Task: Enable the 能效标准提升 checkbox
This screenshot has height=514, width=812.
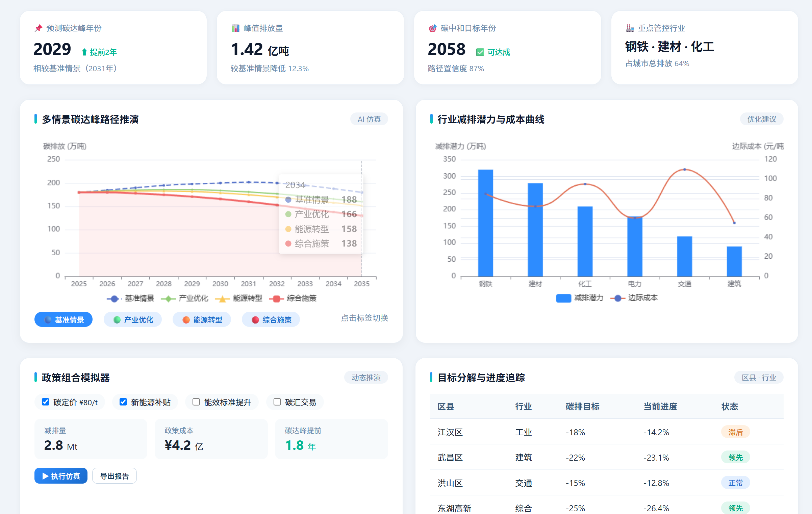Action: [196, 402]
